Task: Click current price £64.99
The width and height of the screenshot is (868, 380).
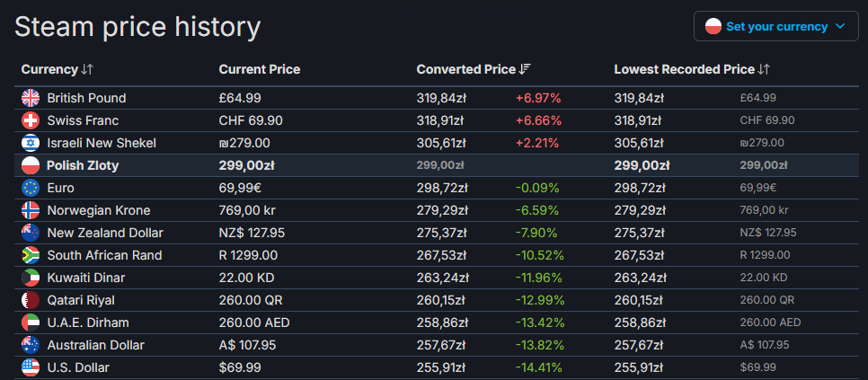Action: 240,98
